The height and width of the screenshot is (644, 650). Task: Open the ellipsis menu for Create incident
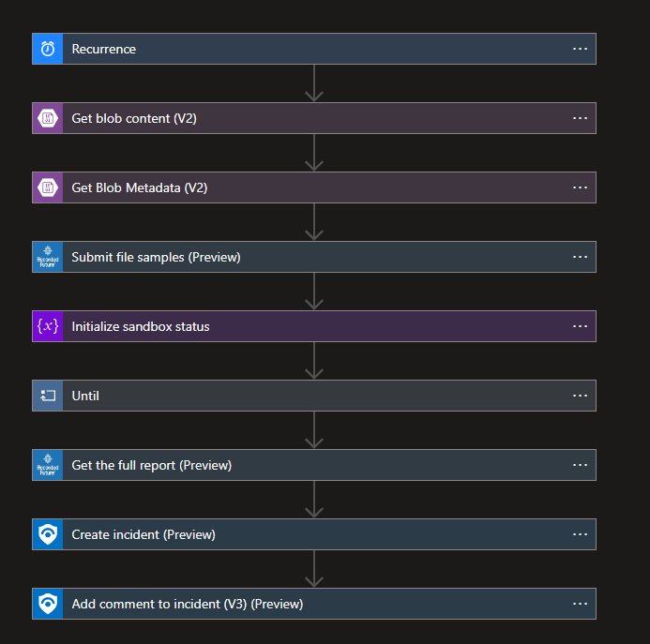click(580, 534)
